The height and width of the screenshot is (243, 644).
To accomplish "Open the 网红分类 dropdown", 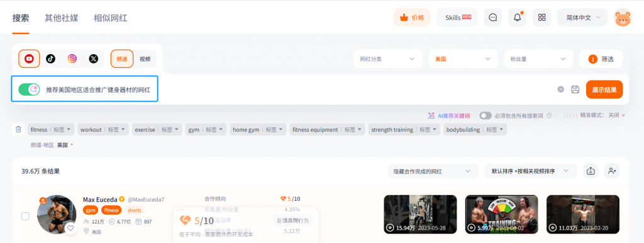I will 387,59.
